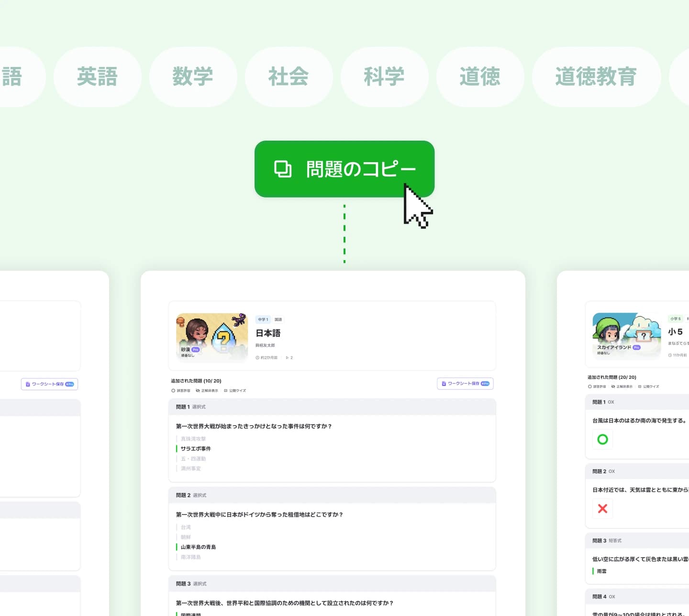Switch to the 数学 subject tab
This screenshot has width=689, height=616.
click(193, 77)
